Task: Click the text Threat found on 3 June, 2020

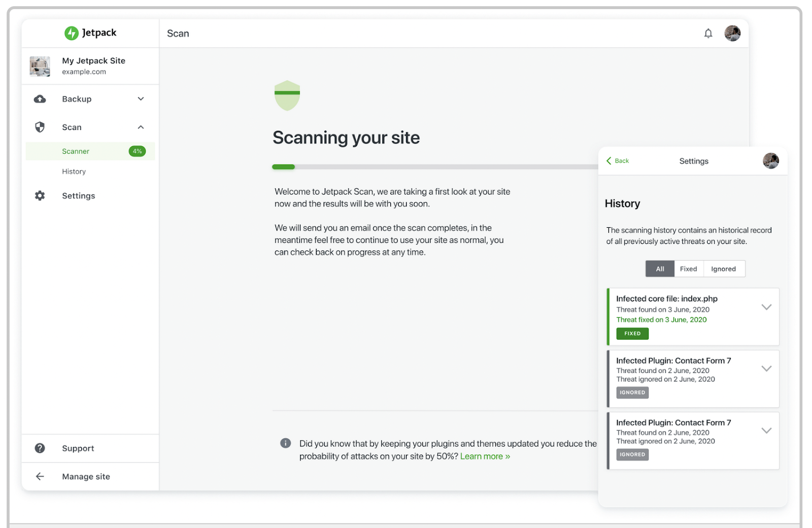Action: pos(663,310)
